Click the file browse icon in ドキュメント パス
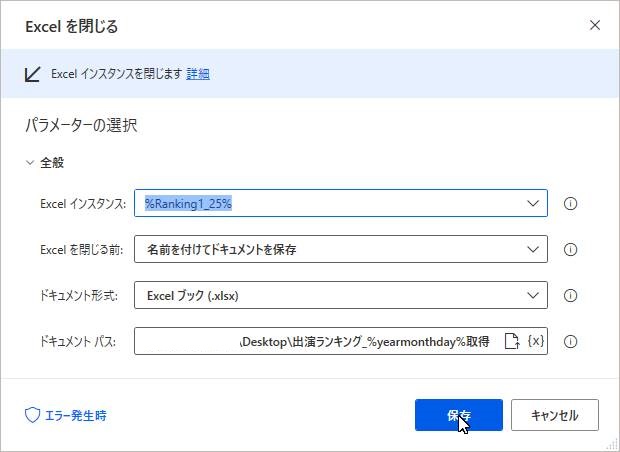Image resolution: width=620 pixels, height=452 pixels. point(512,341)
